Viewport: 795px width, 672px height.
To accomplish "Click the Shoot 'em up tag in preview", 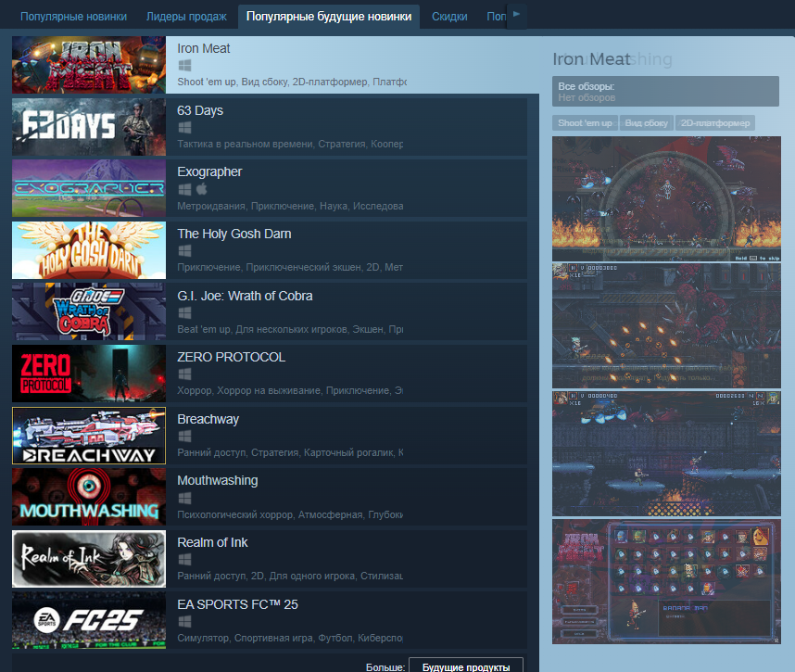I will [585, 123].
